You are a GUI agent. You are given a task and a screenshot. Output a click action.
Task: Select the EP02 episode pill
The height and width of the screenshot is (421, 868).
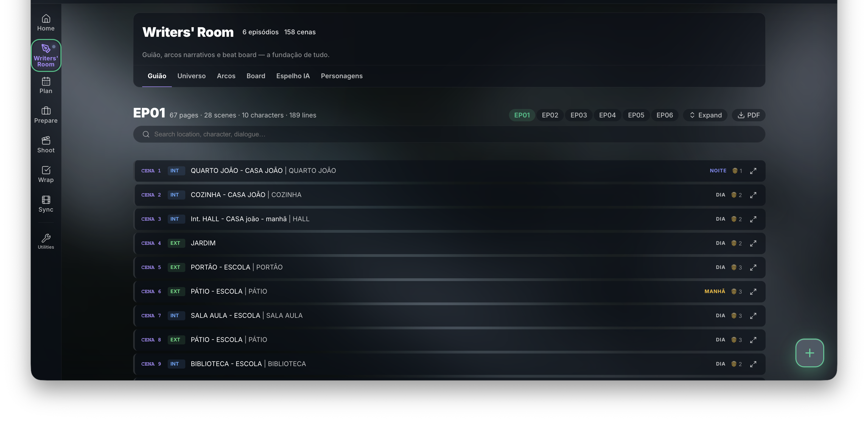550,115
